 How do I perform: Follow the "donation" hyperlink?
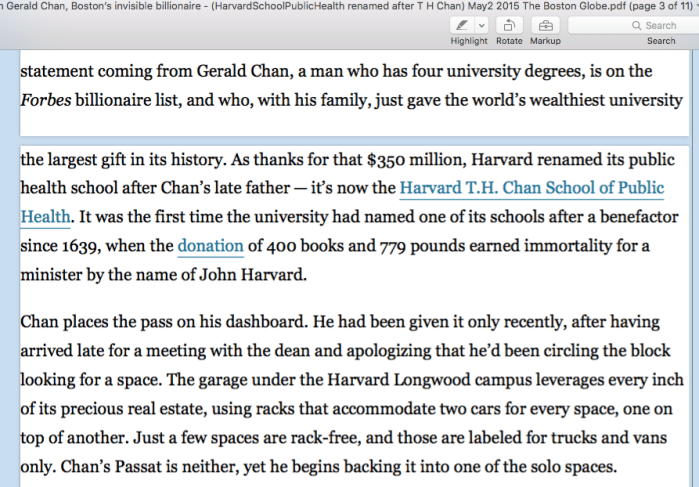click(x=210, y=245)
